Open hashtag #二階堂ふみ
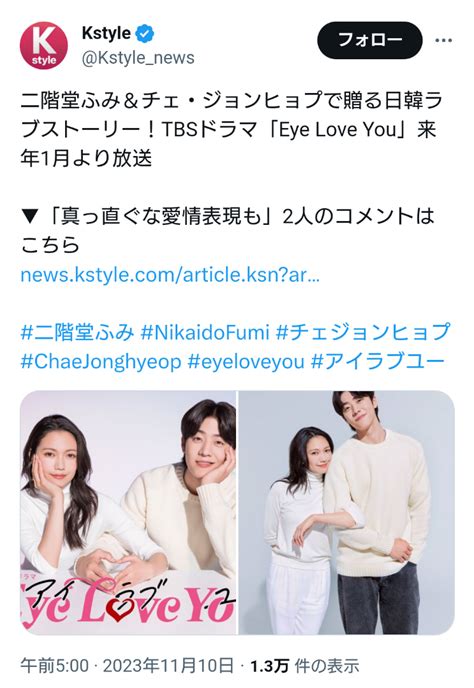Image resolution: width=474 pixels, height=688 pixels. click(77, 333)
